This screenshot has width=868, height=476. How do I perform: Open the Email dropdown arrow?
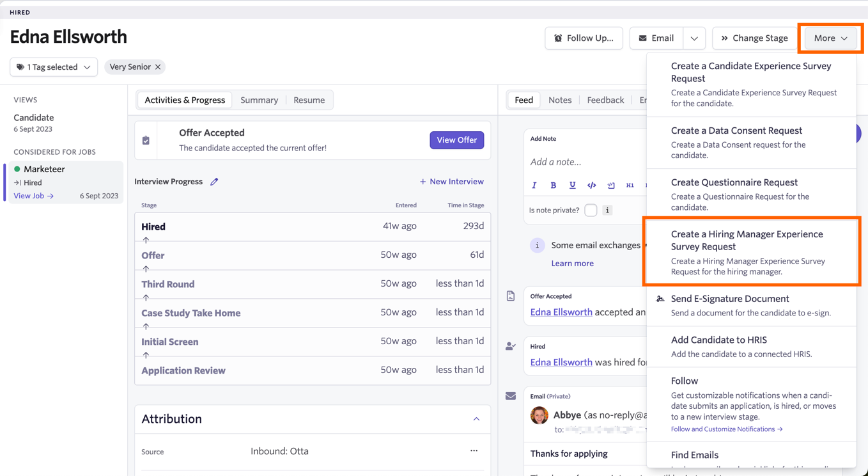tap(694, 38)
